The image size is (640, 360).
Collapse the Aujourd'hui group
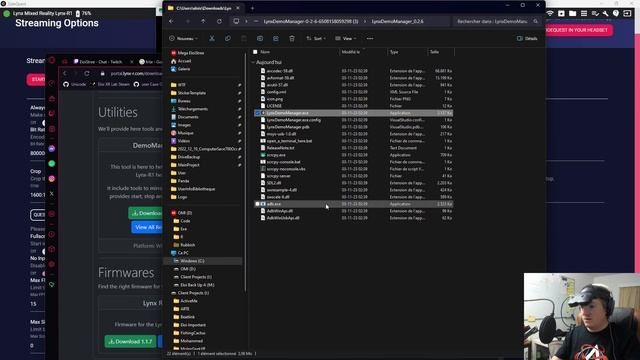(x=253, y=62)
